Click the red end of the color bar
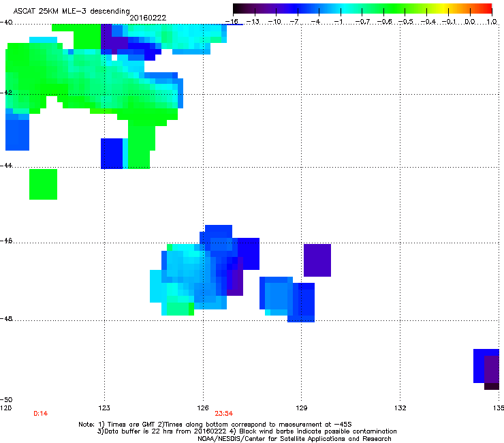 (488, 9)
